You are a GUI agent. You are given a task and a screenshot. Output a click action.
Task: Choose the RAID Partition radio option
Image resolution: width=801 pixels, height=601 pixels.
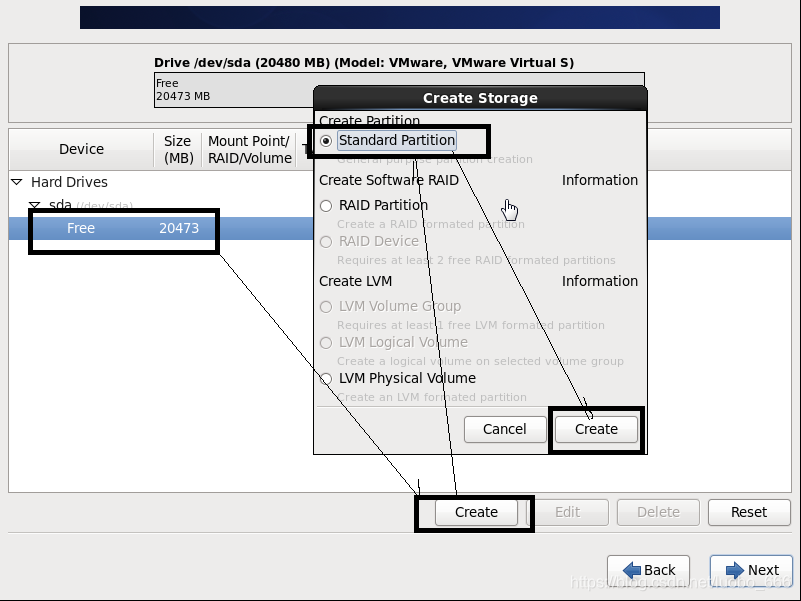[326, 206]
